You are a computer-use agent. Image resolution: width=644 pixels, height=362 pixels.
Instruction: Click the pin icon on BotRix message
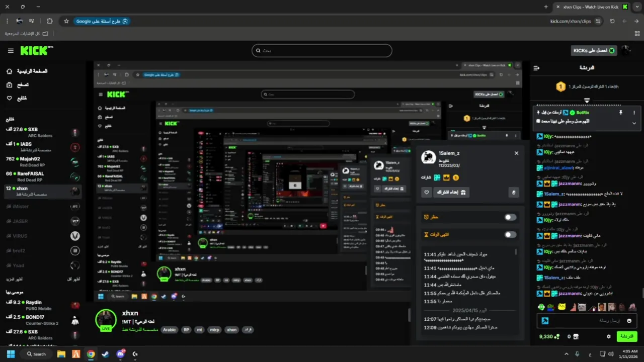coord(620,113)
